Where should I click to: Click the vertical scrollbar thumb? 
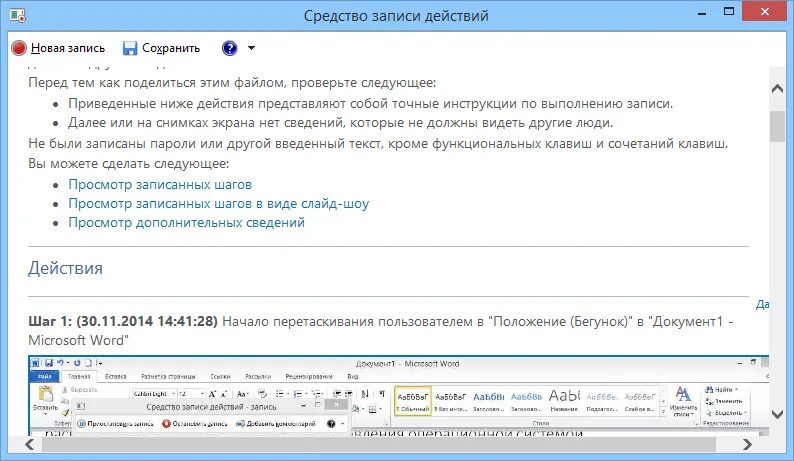(777, 126)
